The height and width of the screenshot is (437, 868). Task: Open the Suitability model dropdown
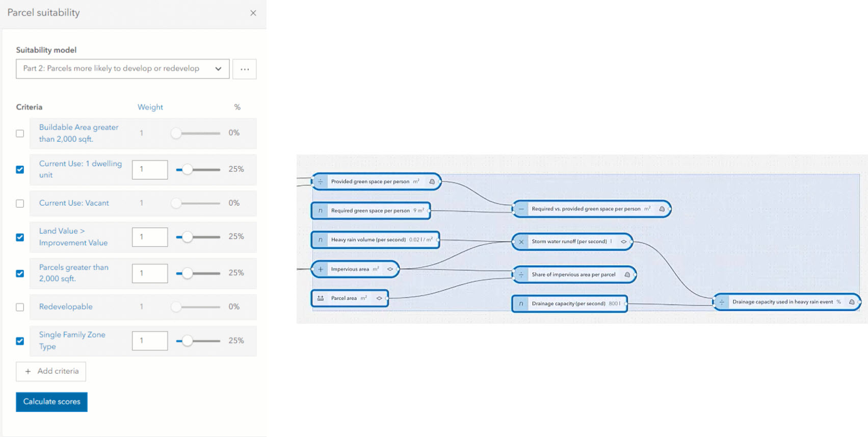122,69
